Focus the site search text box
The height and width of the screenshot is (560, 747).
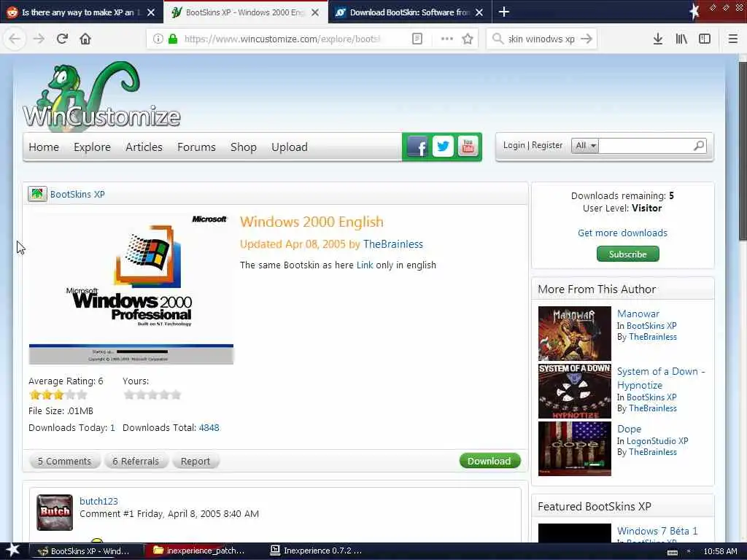coord(645,146)
